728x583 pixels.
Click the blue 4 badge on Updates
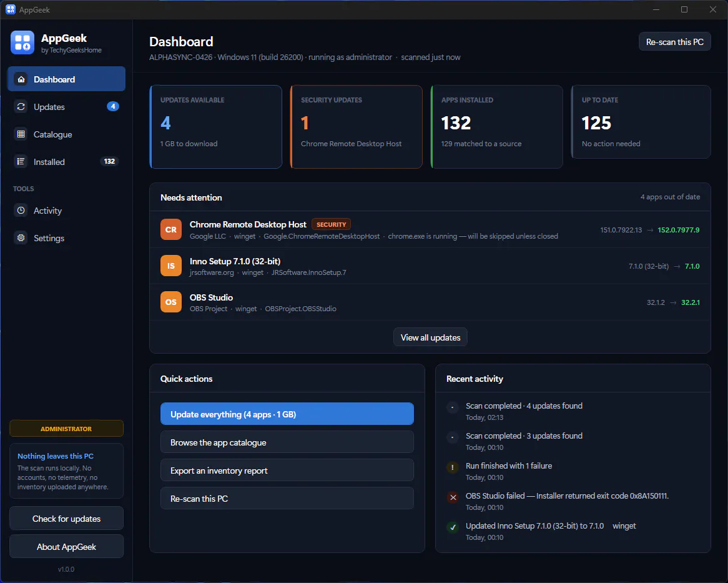pos(113,106)
